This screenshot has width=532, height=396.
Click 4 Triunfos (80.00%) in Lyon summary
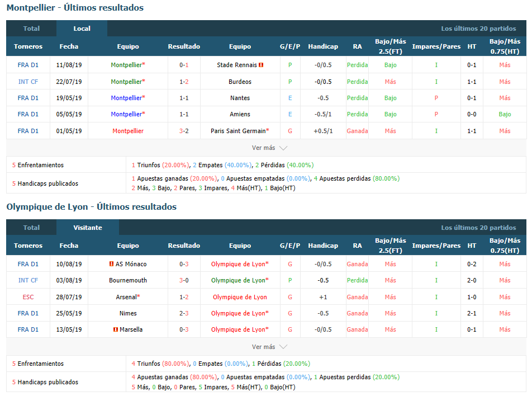click(160, 364)
